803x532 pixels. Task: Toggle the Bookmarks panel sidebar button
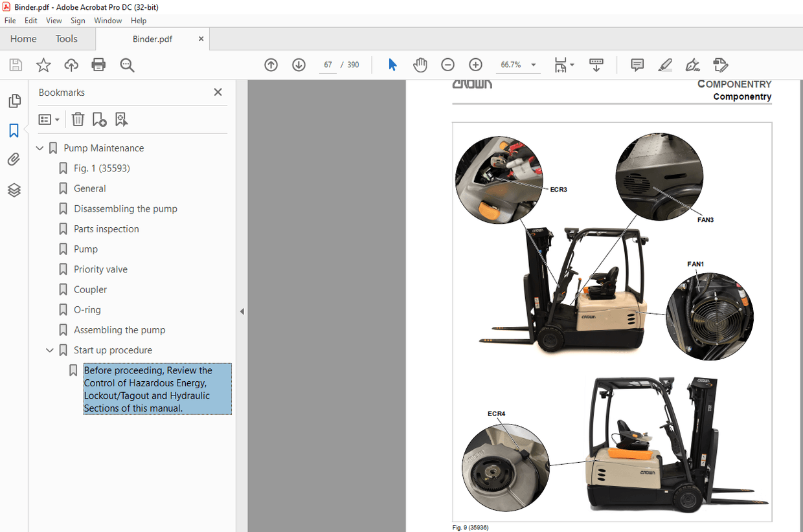point(14,131)
